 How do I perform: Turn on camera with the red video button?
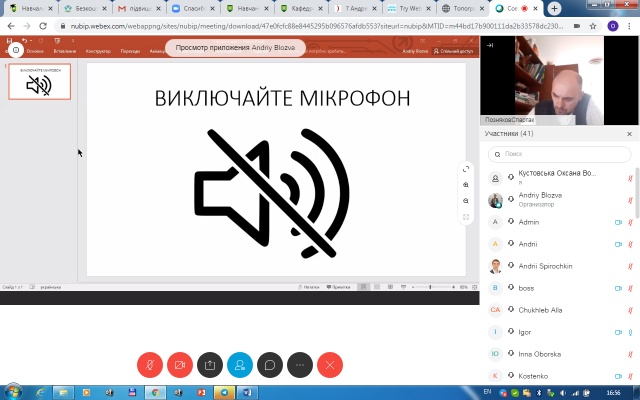coord(180,365)
